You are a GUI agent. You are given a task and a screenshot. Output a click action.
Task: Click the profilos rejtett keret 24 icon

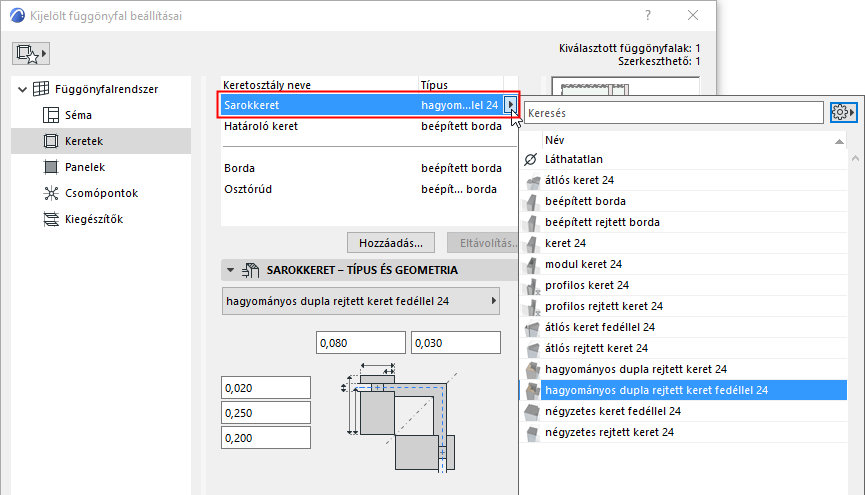[x=532, y=306]
